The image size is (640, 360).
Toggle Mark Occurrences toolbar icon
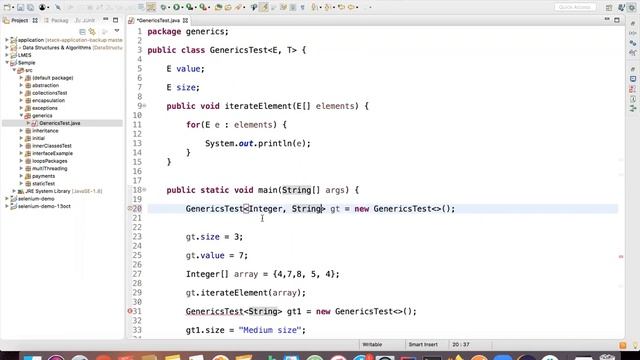tap(264, 7)
